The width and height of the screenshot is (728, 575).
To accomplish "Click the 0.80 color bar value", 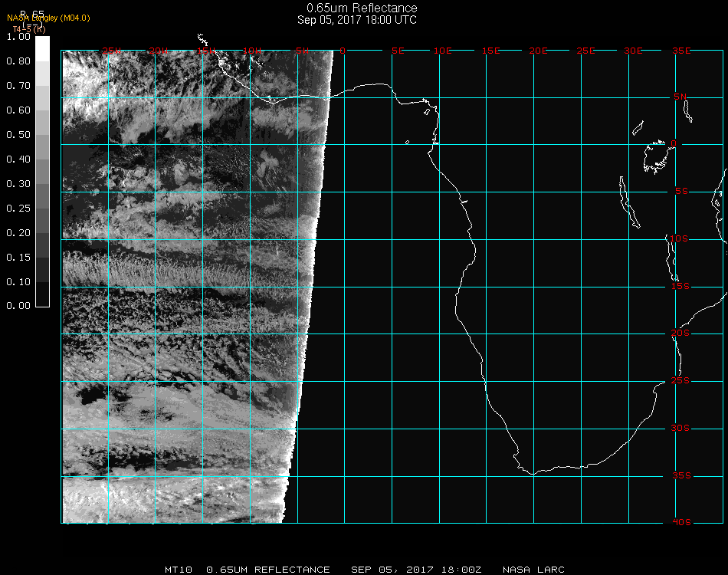I will [18, 61].
